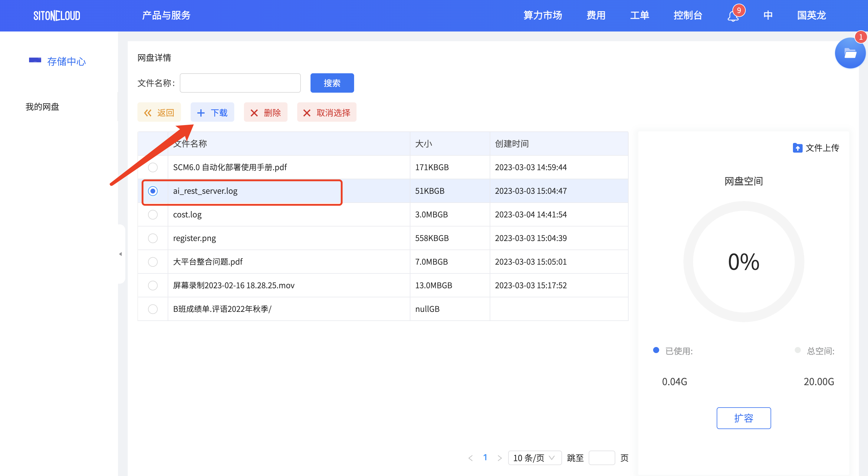Open 工单 in top navigation
Viewport: 868px width, 476px height.
click(x=639, y=15)
